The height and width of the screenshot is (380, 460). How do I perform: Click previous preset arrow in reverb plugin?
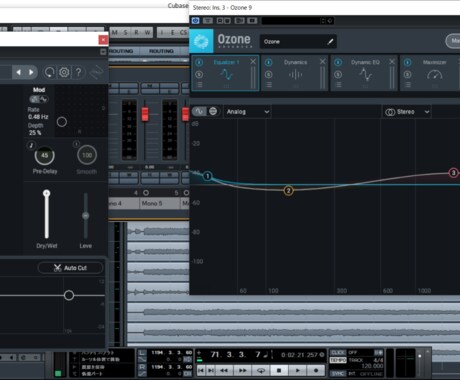point(19,72)
